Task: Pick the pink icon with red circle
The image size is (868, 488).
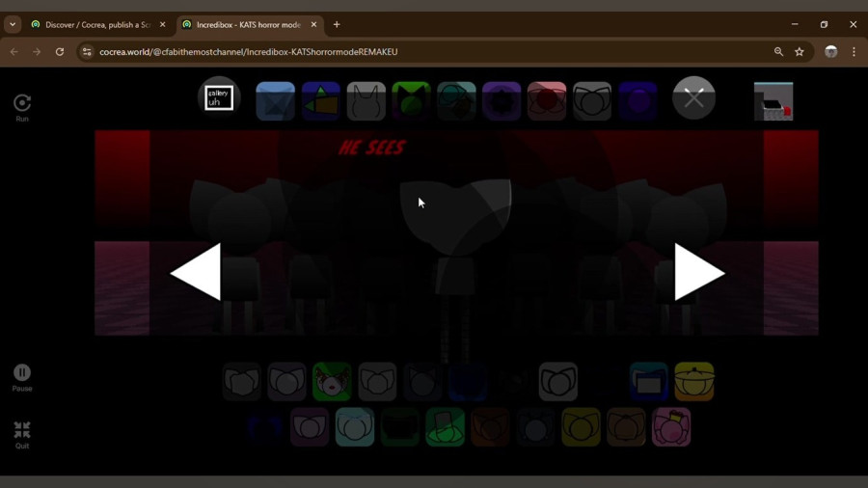Action: (x=547, y=101)
